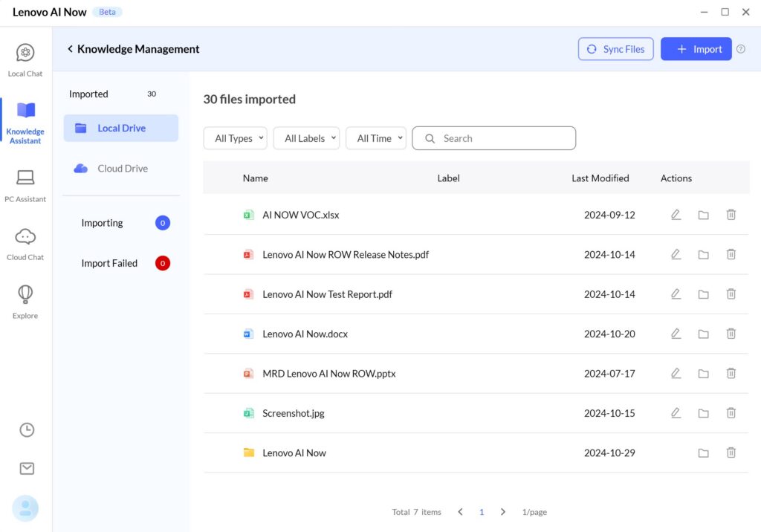This screenshot has width=761, height=532.
Task: Open folder location of Screenshot.jpg
Action: [x=703, y=413]
